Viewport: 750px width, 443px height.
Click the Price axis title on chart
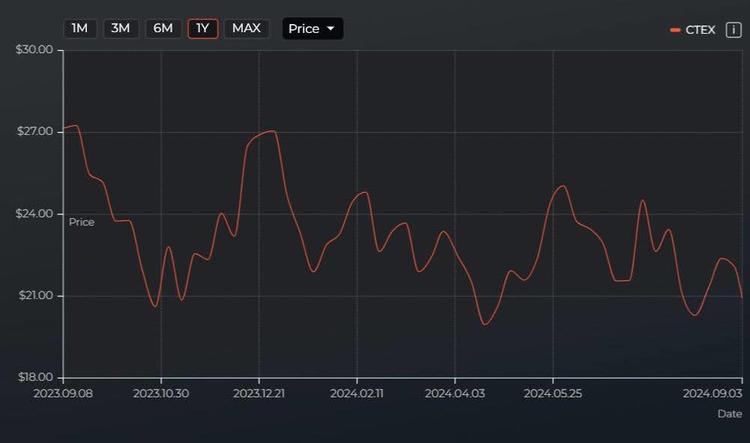[82, 222]
